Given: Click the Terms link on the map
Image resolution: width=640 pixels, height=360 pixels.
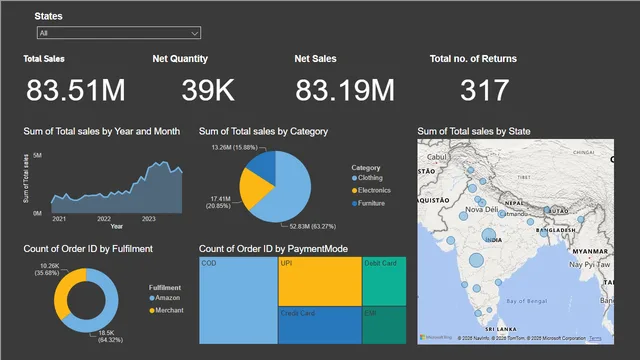Looking at the screenshot, I should click(595, 338).
